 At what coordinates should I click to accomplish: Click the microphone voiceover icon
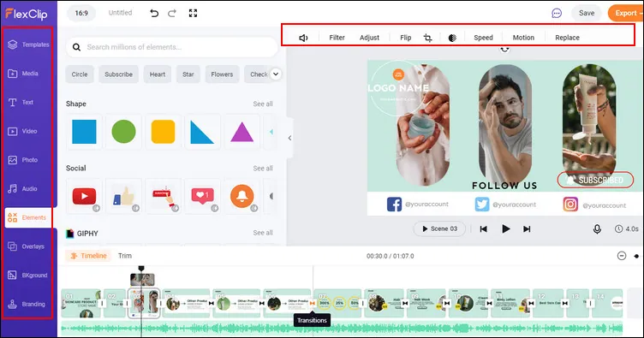(x=597, y=228)
